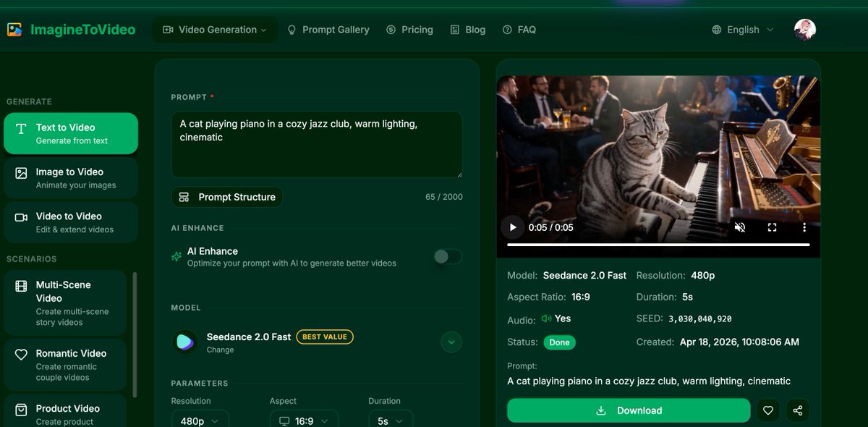Viewport: 868px width, 427px height.
Task: Select Text to Video generation mode
Action: pos(71,133)
